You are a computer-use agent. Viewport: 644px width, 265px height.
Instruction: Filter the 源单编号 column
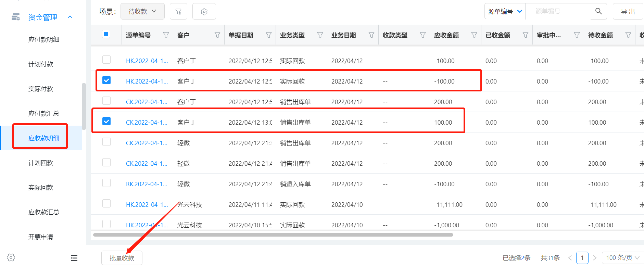pyautogui.click(x=166, y=35)
